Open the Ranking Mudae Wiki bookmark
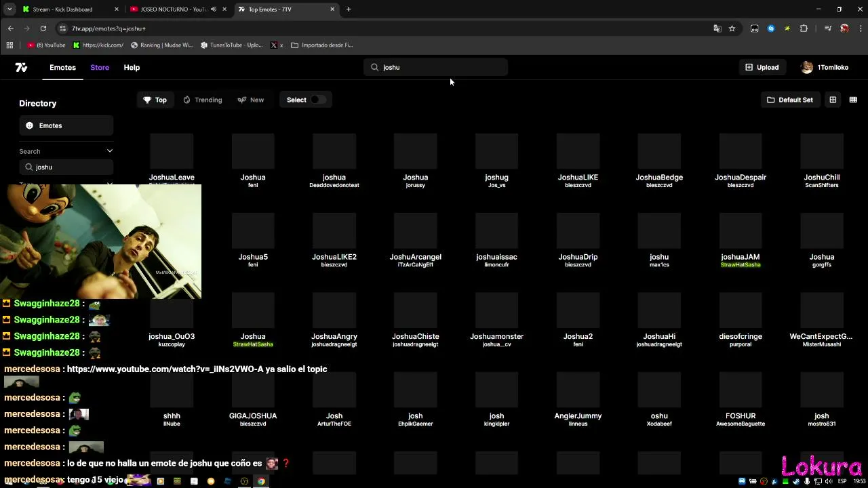This screenshot has width=868, height=488. pyautogui.click(x=161, y=45)
